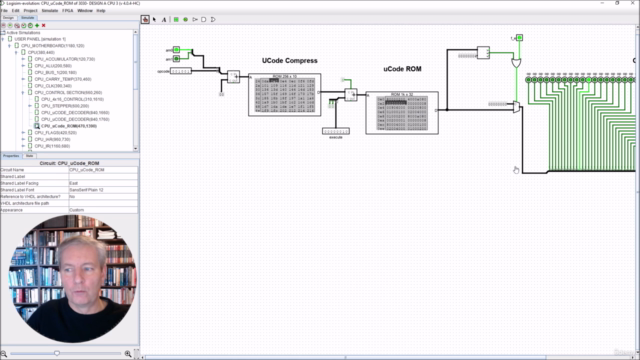Image resolution: width=640 pixels, height=360 pixels.
Task: Pick the green square input pin tool
Action: 176,19
